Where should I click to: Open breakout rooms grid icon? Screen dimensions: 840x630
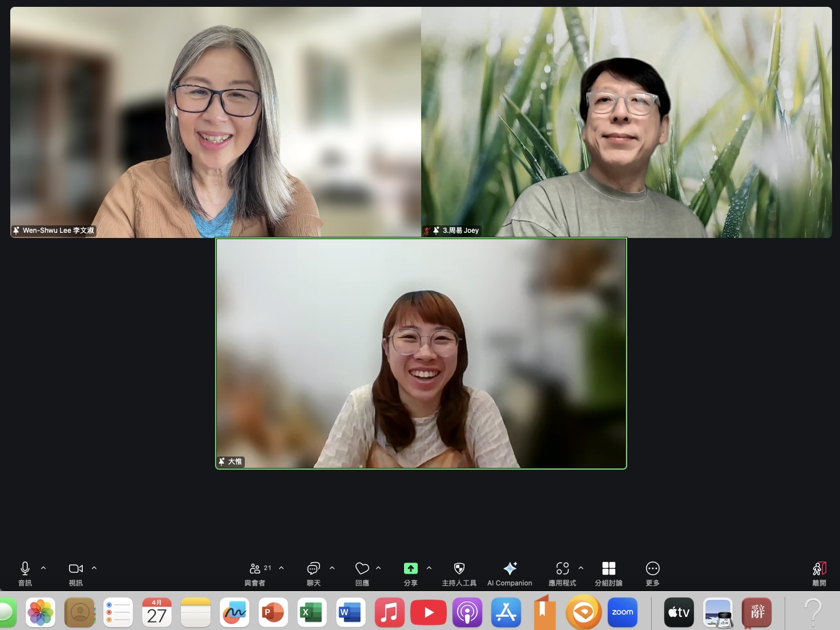click(609, 568)
